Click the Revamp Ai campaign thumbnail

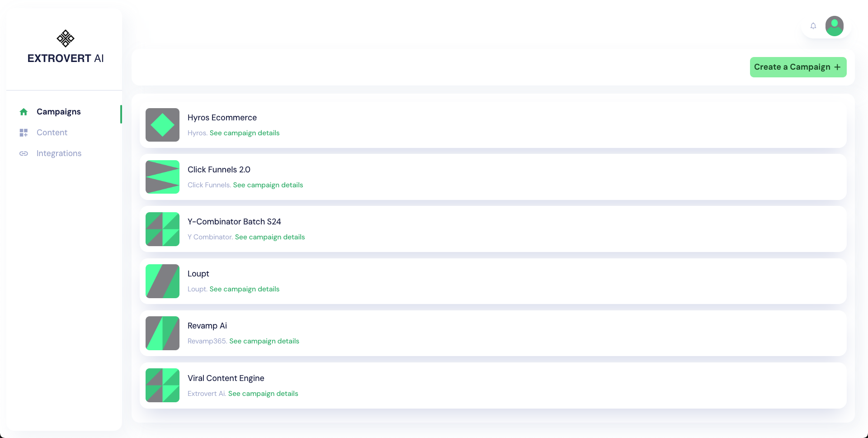(x=162, y=333)
